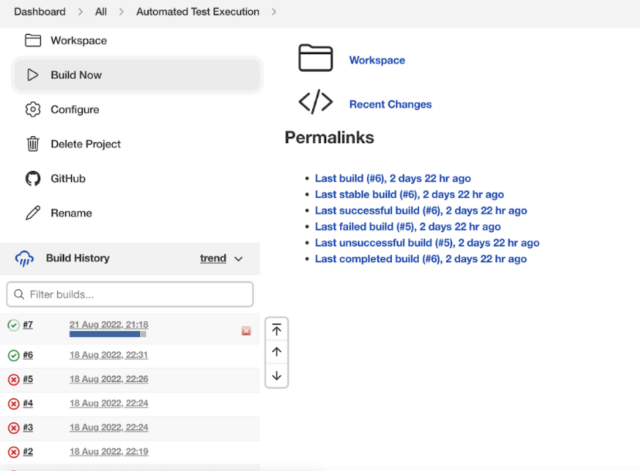Go to Automated Test Execution breadcrumb

[x=197, y=11]
